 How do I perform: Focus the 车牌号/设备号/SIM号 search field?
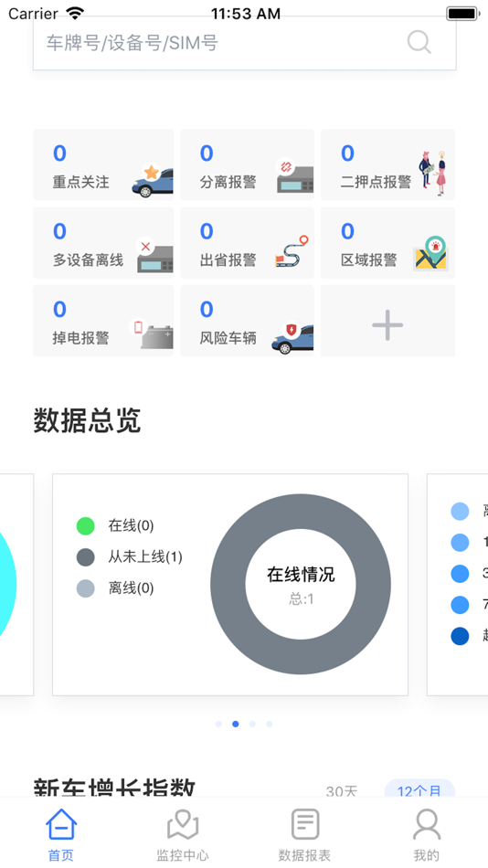click(x=244, y=43)
